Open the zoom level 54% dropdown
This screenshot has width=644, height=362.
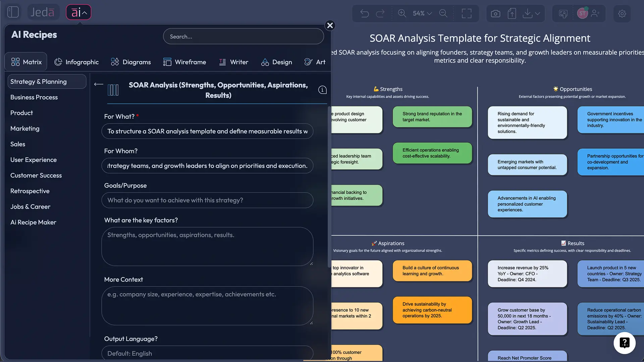422,13
